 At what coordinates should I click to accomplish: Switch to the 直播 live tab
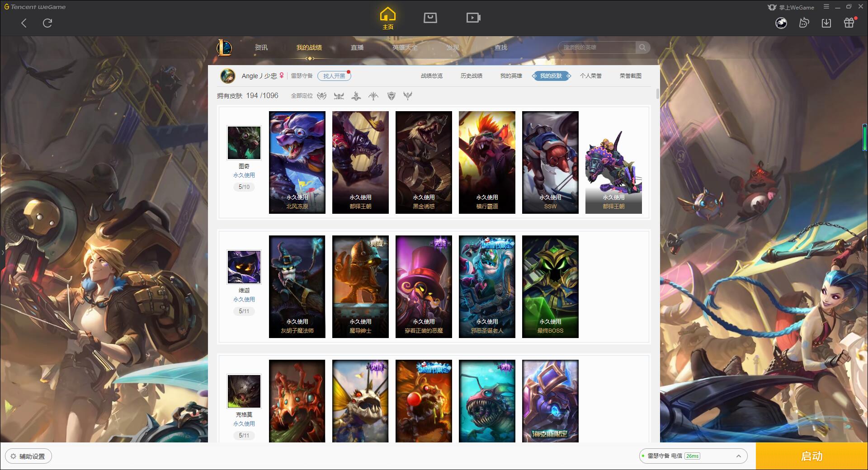[357, 47]
